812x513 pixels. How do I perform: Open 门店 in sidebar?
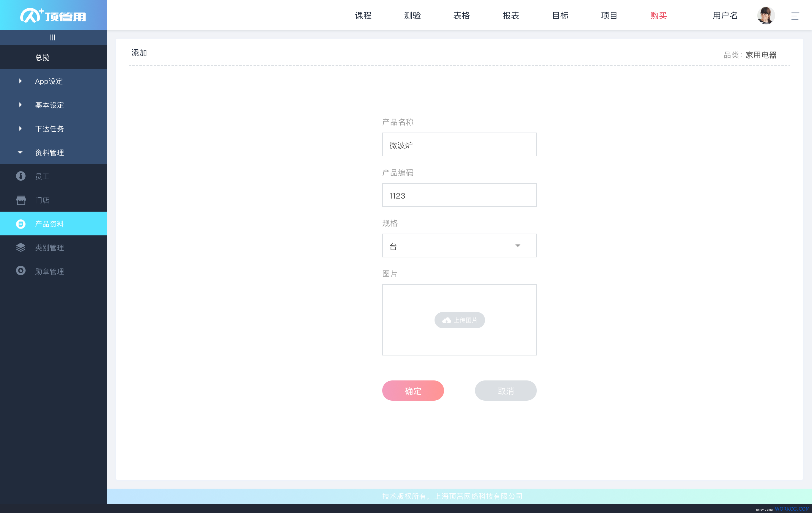point(53,200)
